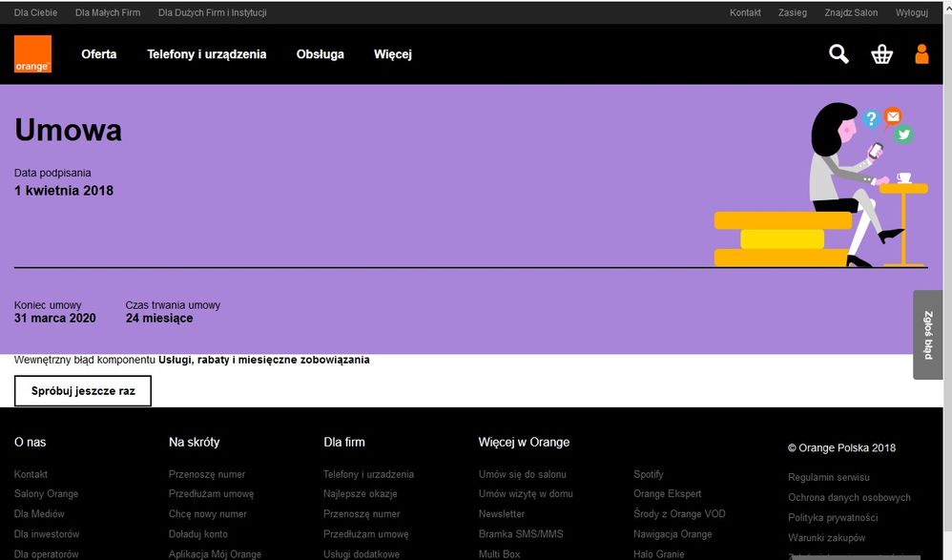Click the envelope mail bubble icon
The width and height of the screenshot is (952, 560).
(893, 116)
